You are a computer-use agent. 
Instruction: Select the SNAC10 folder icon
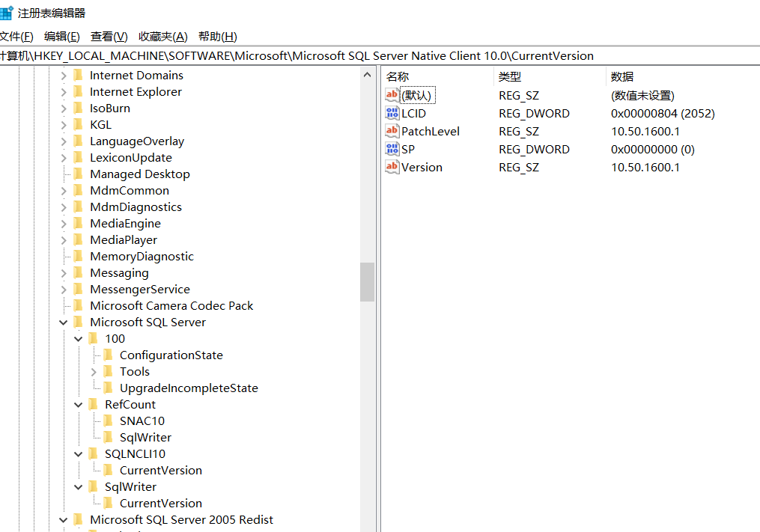pos(108,421)
